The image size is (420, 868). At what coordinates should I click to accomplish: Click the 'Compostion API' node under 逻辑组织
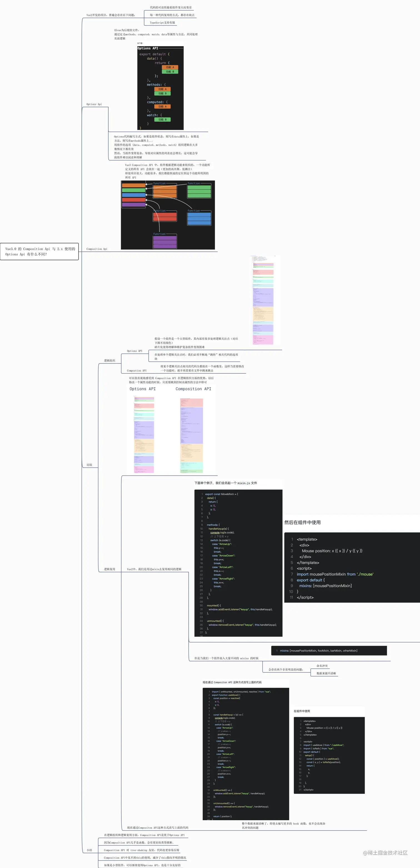[x=136, y=371]
